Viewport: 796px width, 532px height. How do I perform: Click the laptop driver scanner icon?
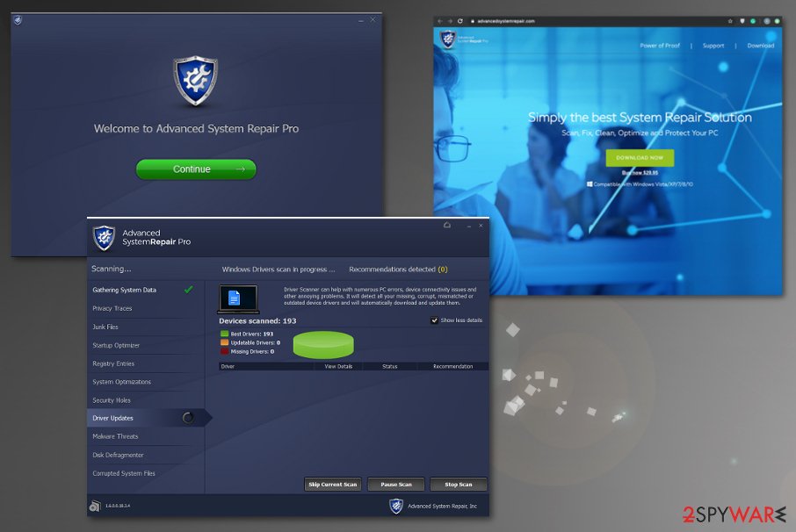tap(239, 299)
